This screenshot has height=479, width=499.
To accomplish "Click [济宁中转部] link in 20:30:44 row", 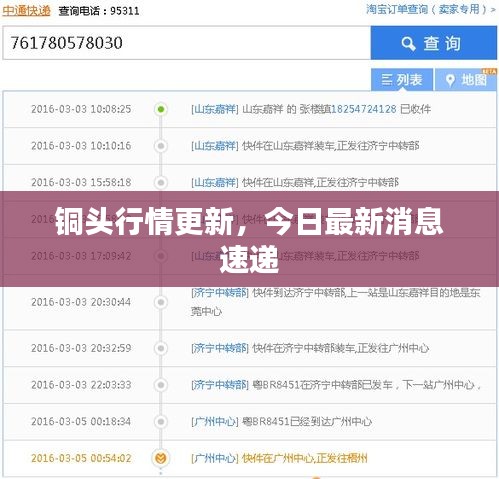I will 220,293.
